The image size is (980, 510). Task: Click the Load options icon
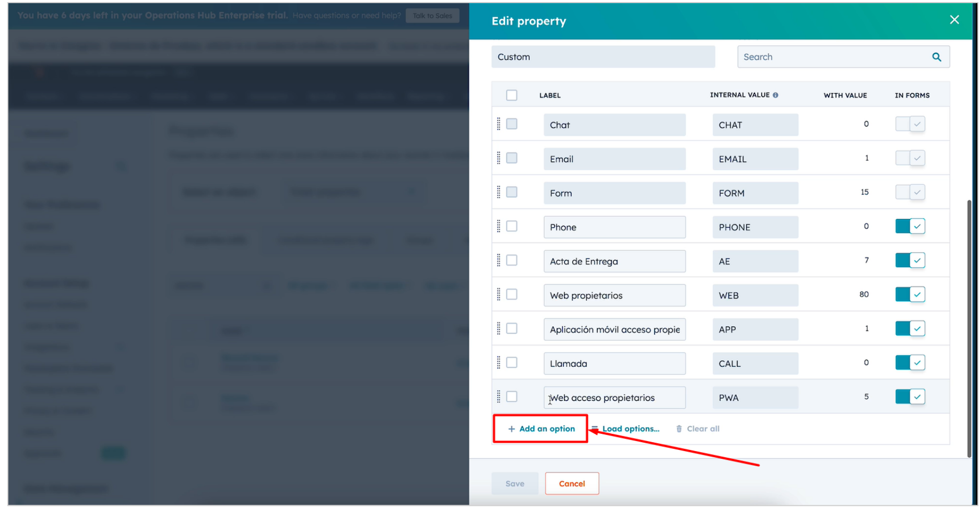click(595, 429)
